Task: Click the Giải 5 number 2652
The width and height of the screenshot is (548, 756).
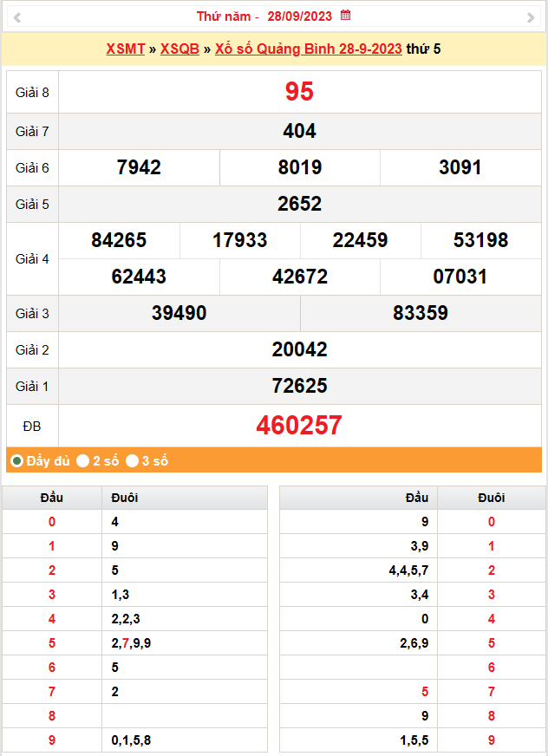Action: 299,204
